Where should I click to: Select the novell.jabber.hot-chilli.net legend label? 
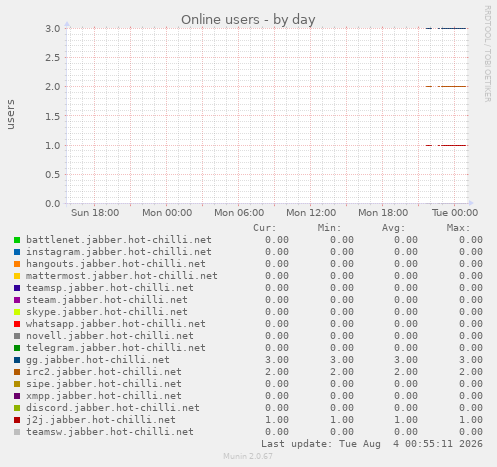tap(110, 336)
